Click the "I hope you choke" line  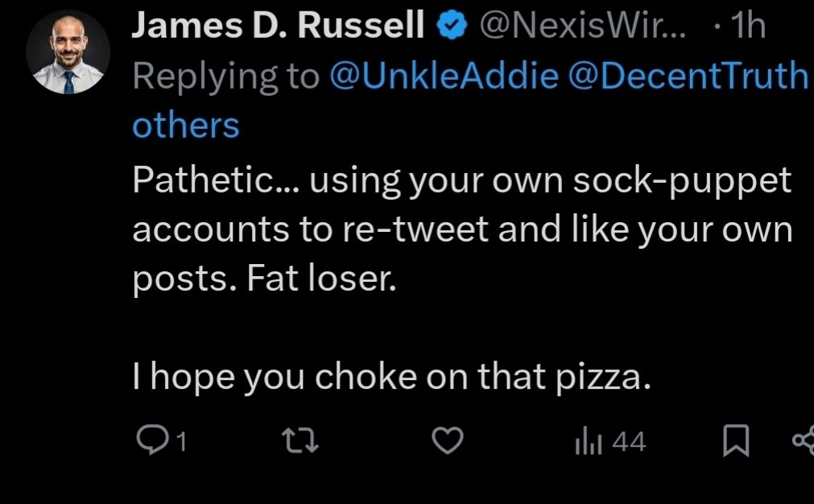tap(390, 376)
